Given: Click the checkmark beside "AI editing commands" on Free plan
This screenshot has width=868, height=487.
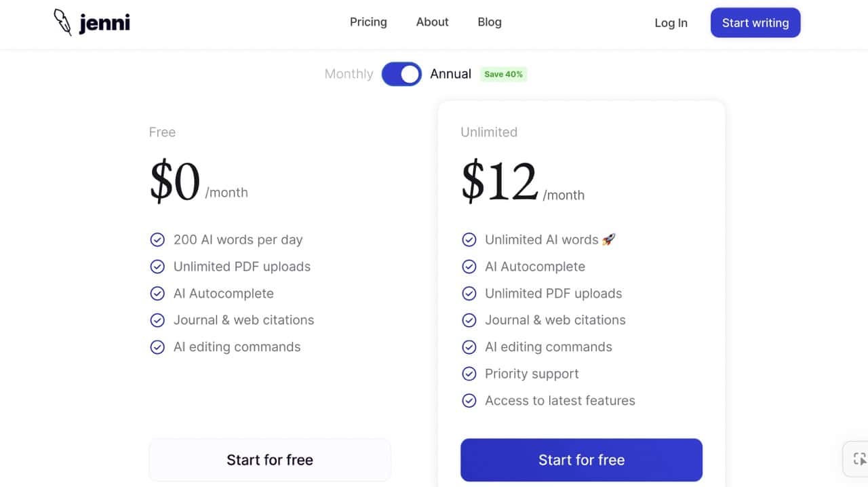Looking at the screenshot, I should 157,347.
